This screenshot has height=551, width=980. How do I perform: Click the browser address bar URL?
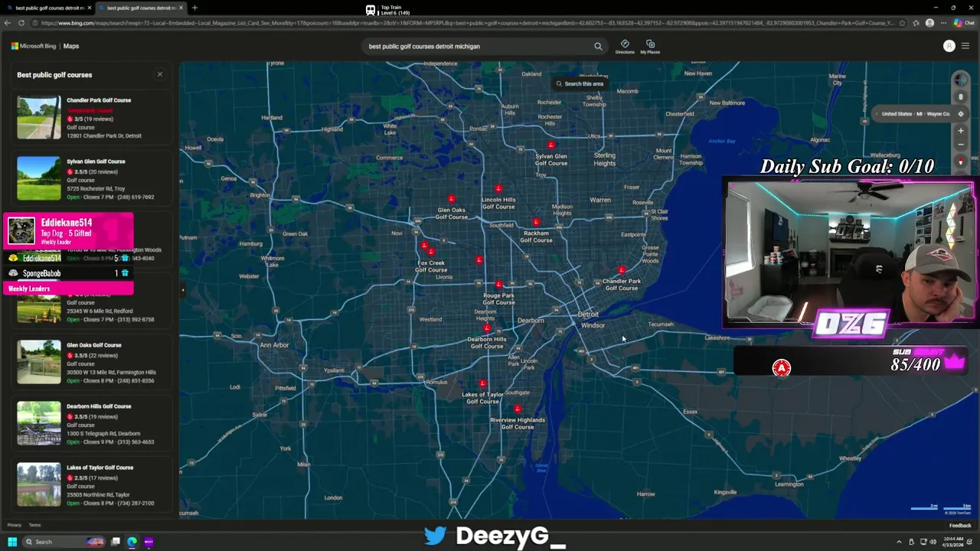[467, 23]
